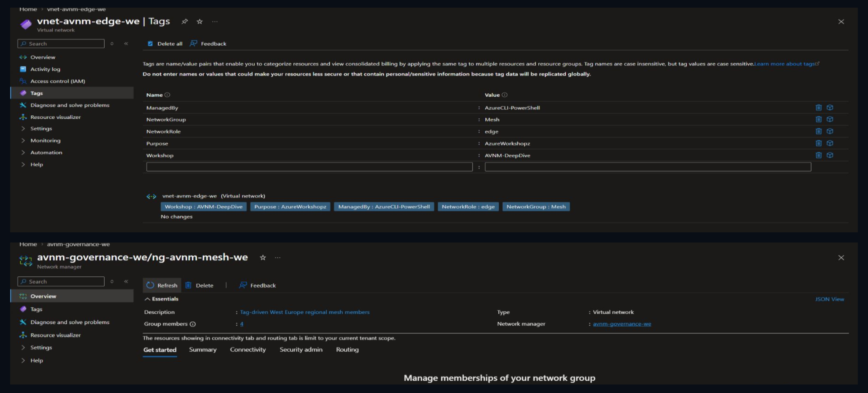Delete the Workshop tag row
Image resolution: width=868 pixels, height=393 pixels.
pyautogui.click(x=818, y=155)
